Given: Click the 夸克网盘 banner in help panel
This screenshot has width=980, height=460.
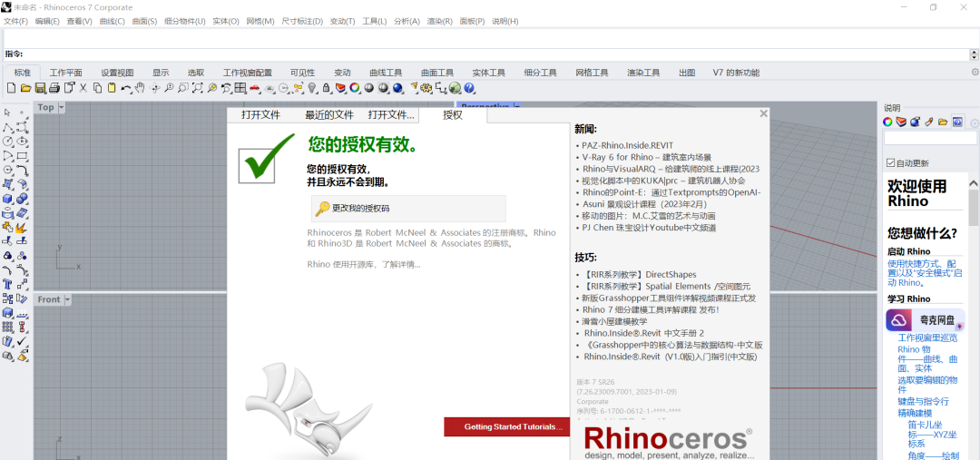Looking at the screenshot, I should [x=925, y=320].
